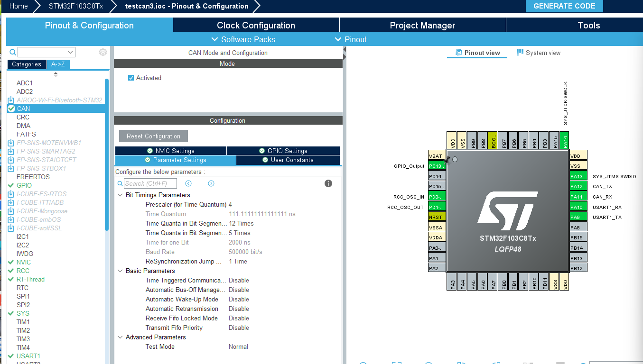Image resolution: width=643 pixels, height=364 pixels.
Task: Open STM32F103C8Tx breadcrumb
Action: (76, 6)
